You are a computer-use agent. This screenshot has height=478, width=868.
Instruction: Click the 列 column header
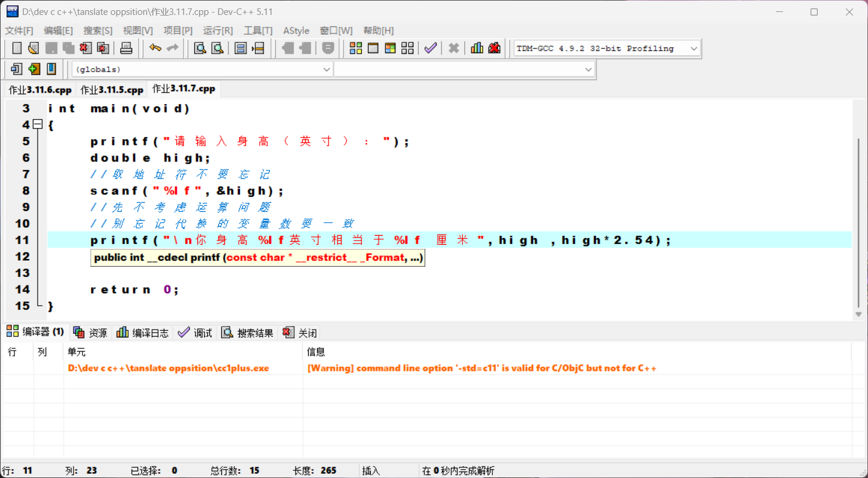pyautogui.click(x=48, y=352)
